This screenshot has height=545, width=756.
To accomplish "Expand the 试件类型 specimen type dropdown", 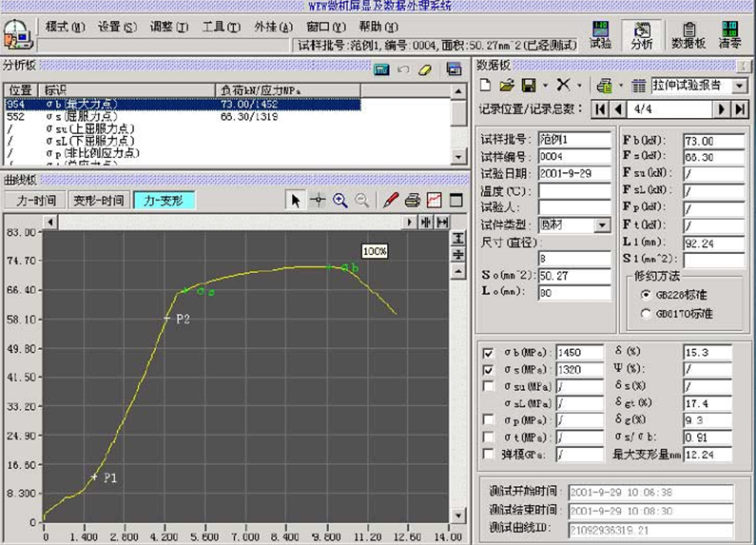I will pos(602,225).
